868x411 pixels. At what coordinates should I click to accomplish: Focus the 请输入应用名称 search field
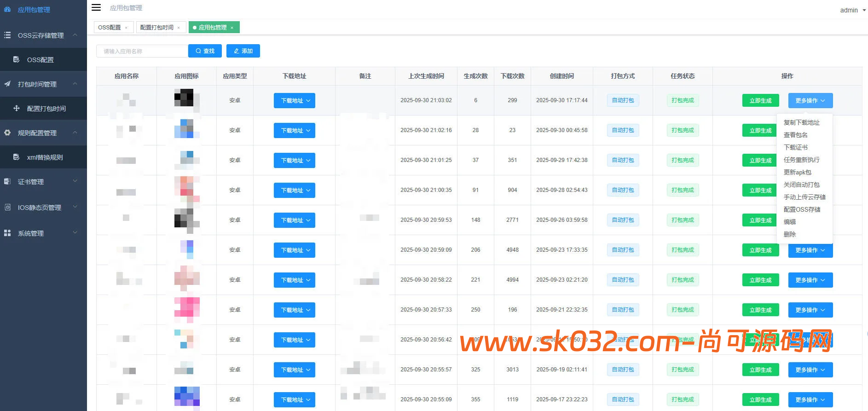point(142,51)
